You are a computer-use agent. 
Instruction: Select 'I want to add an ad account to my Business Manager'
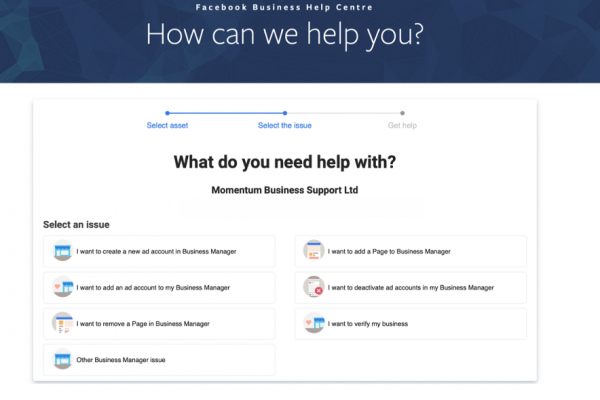(159, 287)
